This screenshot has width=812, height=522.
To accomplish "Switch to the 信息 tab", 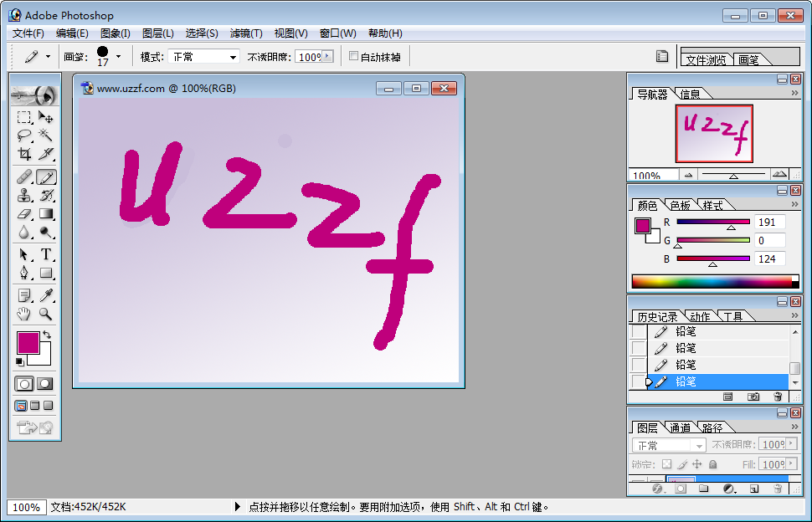I will click(x=690, y=95).
